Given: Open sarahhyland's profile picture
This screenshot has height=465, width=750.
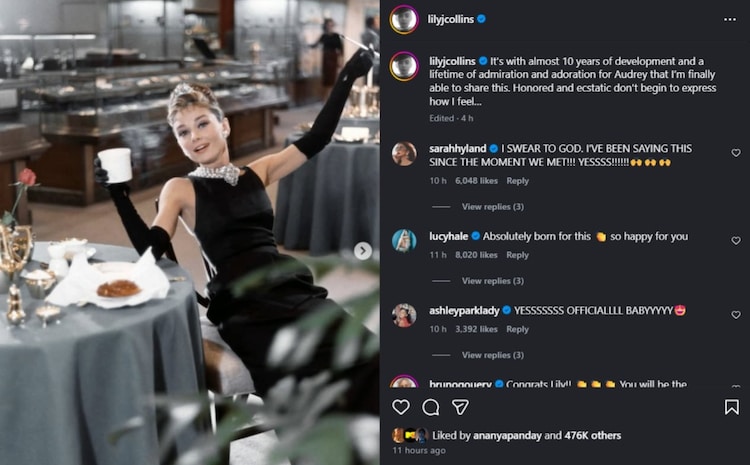Looking at the screenshot, I should pyautogui.click(x=404, y=153).
